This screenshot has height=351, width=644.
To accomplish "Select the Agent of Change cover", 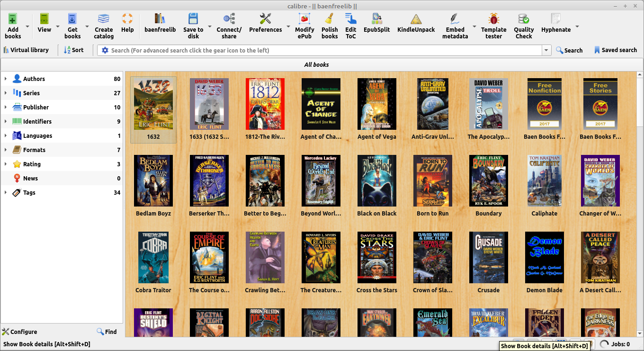I will coord(321,104).
